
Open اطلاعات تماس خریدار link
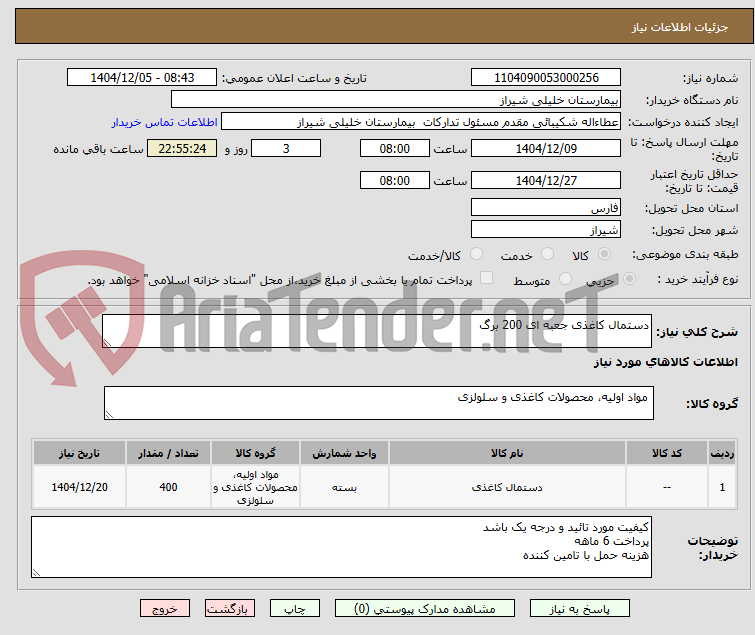click(x=165, y=122)
